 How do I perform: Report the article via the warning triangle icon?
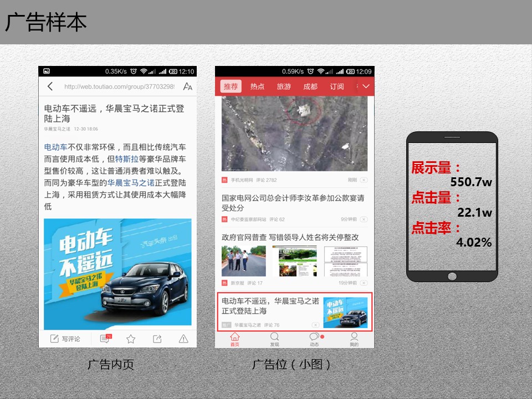(183, 339)
